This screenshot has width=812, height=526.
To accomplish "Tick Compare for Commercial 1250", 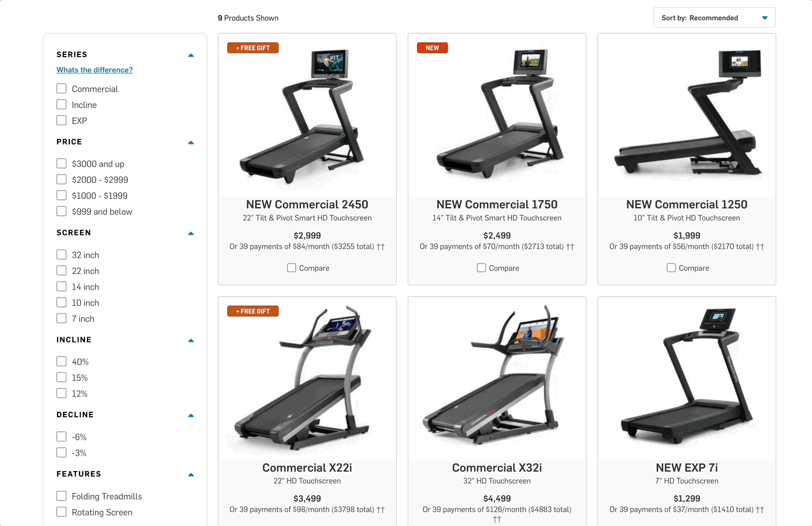I will [x=671, y=267].
